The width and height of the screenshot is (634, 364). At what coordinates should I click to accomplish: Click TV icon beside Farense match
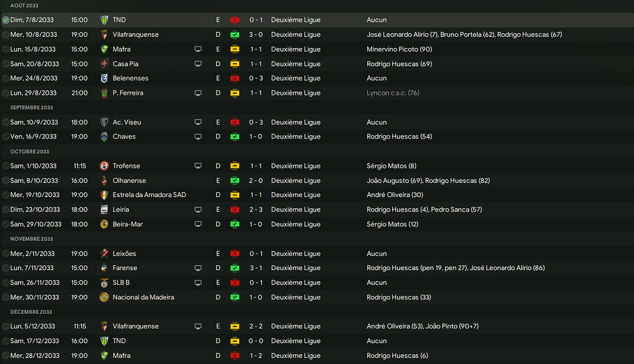[x=198, y=268]
